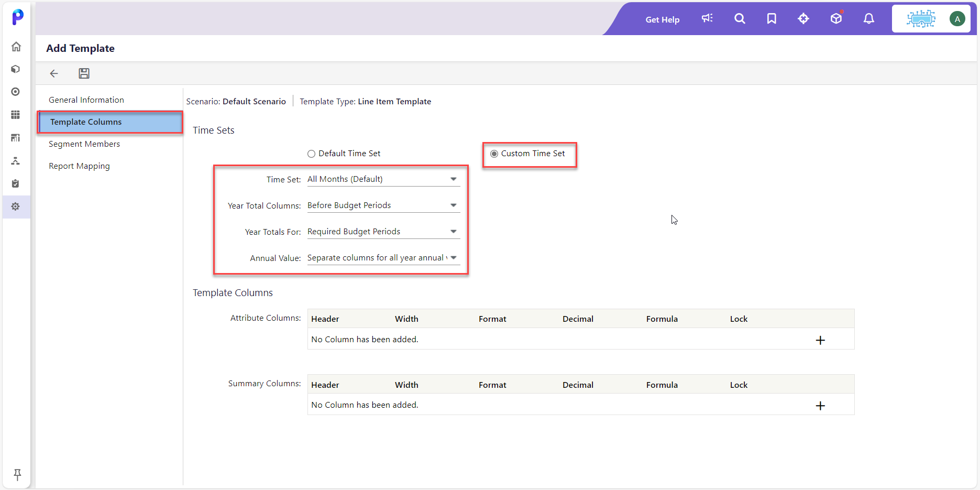Click the Time Sets section heading

[213, 130]
